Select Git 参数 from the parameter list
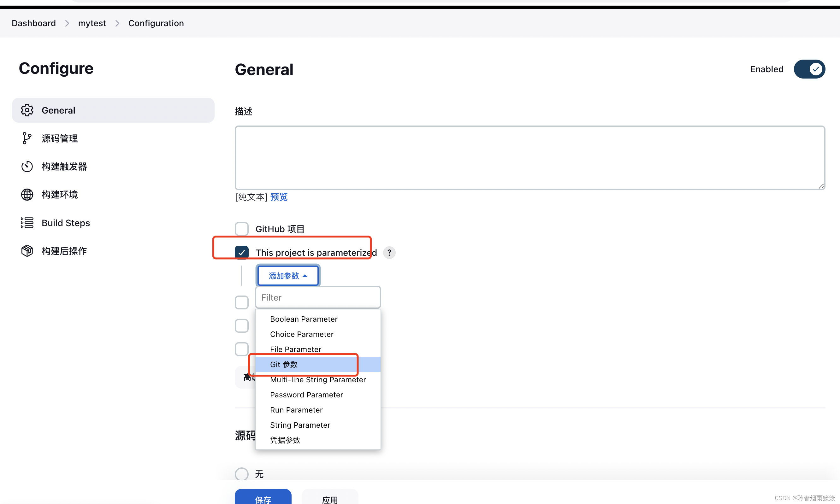840x504 pixels. (x=318, y=364)
